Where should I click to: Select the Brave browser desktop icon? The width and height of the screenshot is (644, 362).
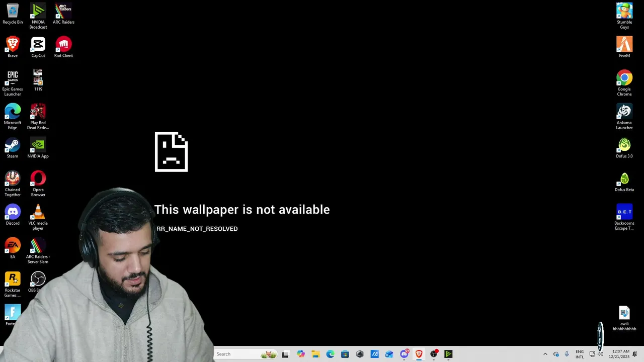tap(13, 47)
